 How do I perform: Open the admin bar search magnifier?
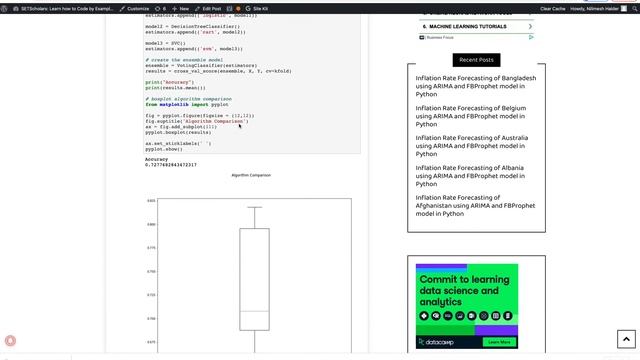(x=635, y=9)
